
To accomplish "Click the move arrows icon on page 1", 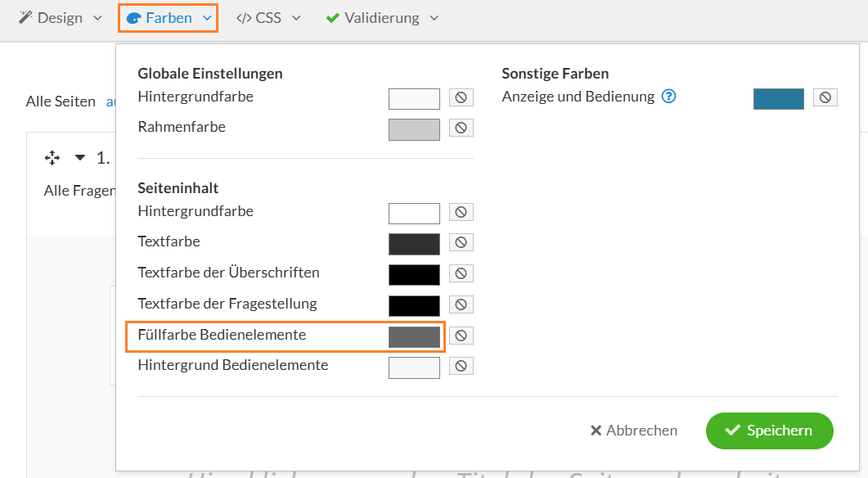I will point(52,158).
